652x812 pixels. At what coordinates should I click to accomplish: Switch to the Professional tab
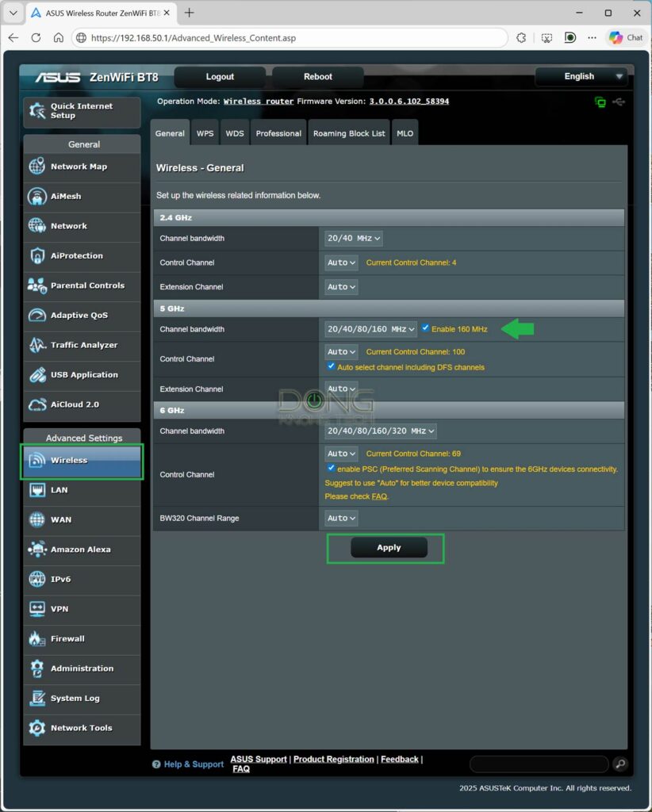coord(278,132)
